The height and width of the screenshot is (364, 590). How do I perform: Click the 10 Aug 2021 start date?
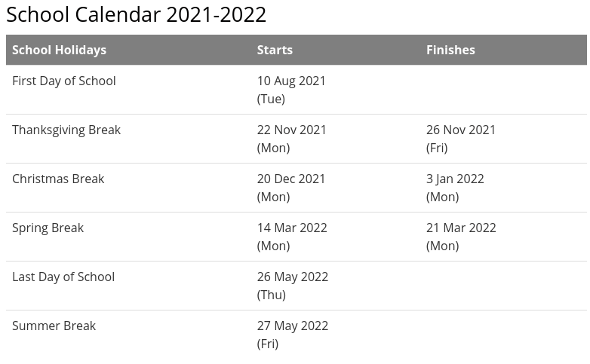291,81
